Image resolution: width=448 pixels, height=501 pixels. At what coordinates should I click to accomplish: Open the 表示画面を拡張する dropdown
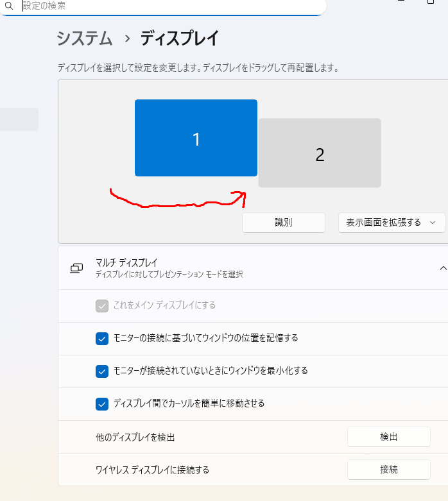[392, 223]
